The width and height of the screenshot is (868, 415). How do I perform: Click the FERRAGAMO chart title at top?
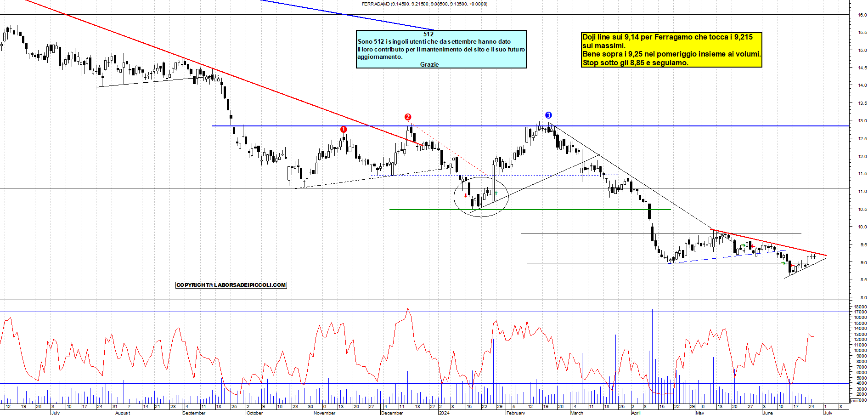tap(424, 4)
